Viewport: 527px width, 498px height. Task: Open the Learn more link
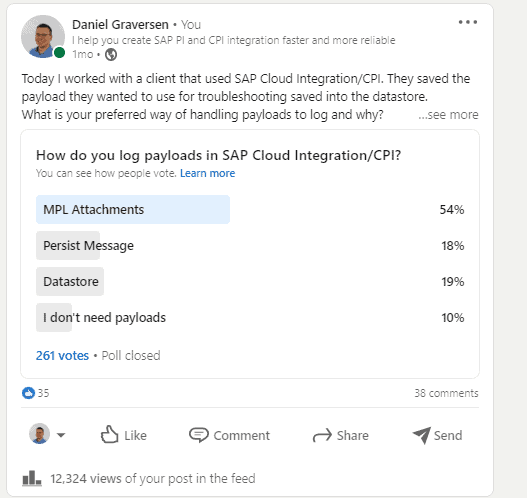pos(208,173)
